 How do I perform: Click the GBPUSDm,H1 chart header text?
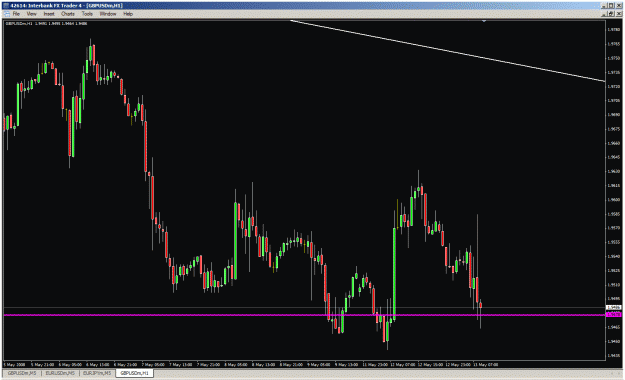46,24
